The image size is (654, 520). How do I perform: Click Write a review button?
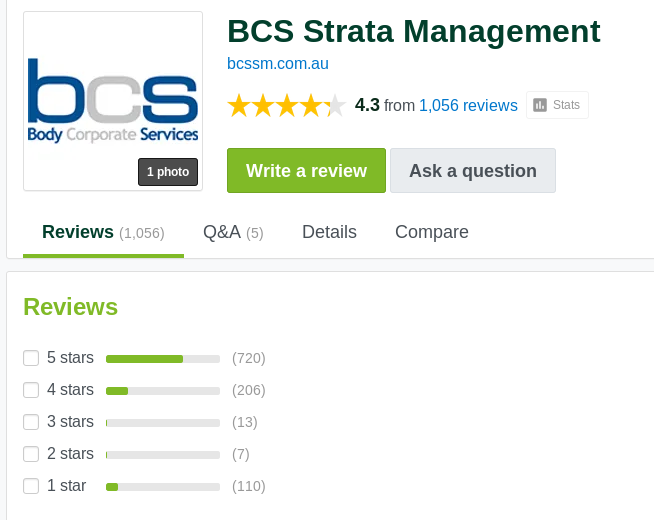coord(307,171)
